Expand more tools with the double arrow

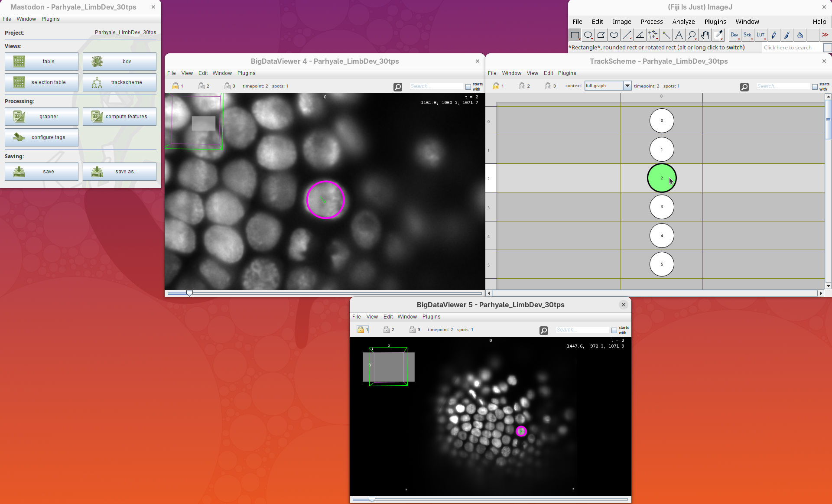825,35
